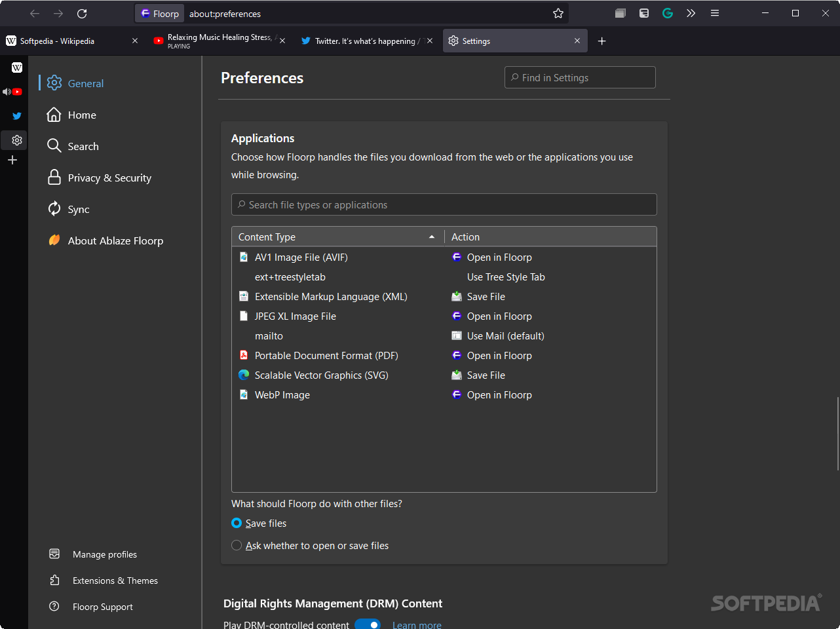Open the toolbar icon left of Grammarly
The image size is (840, 629).
(644, 13)
